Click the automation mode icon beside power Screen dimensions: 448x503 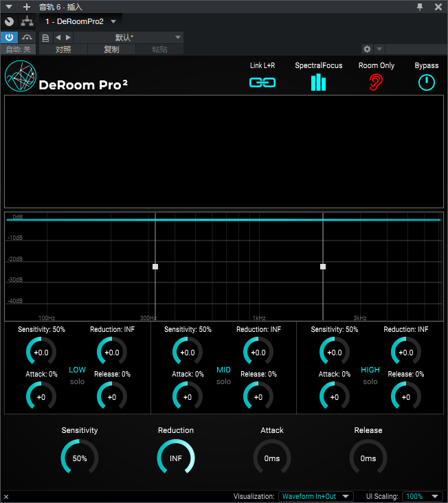coord(27,38)
